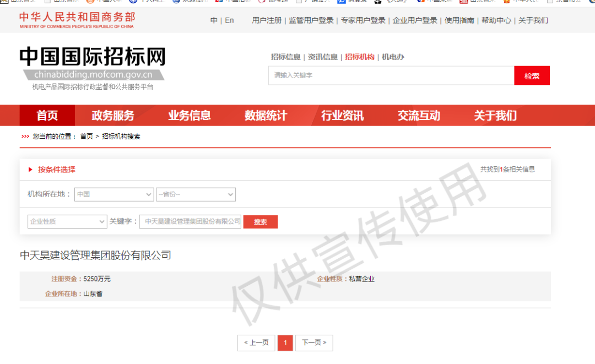The width and height of the screenshot is (595, 364).
Task: Open the 使用指南 guide link
Action: pos(459,20)
